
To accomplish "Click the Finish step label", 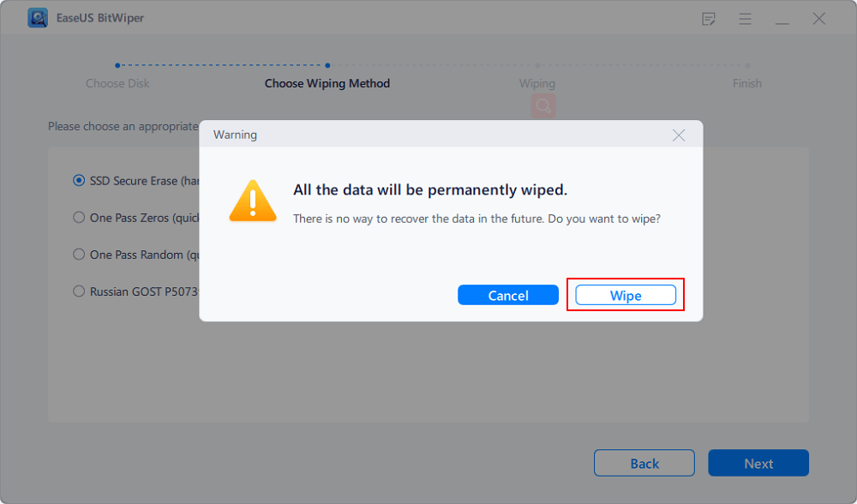I will (x=747, y=83).
